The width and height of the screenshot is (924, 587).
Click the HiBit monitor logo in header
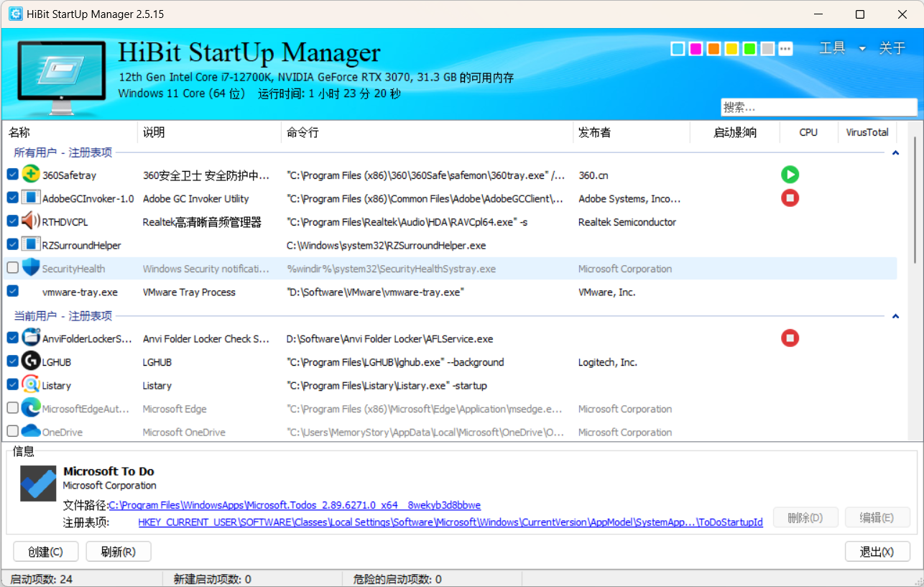click(62, 77)
